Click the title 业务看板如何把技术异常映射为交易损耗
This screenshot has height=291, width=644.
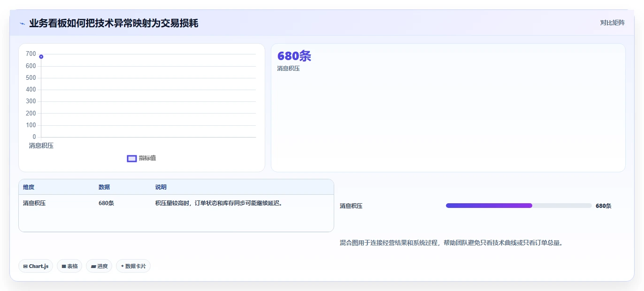coord(114,23)
